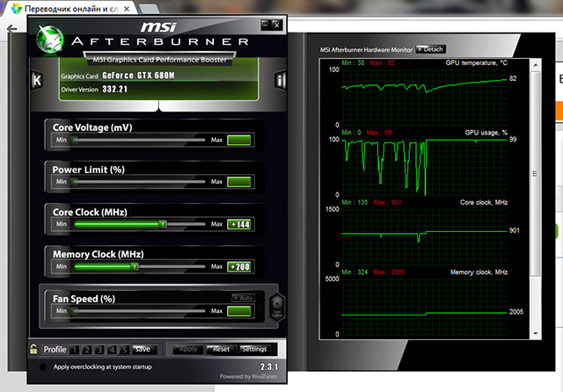Screen dimensions: 563x392
Task: Click the Core Voltage (mV) label
Action: (92, 127)
